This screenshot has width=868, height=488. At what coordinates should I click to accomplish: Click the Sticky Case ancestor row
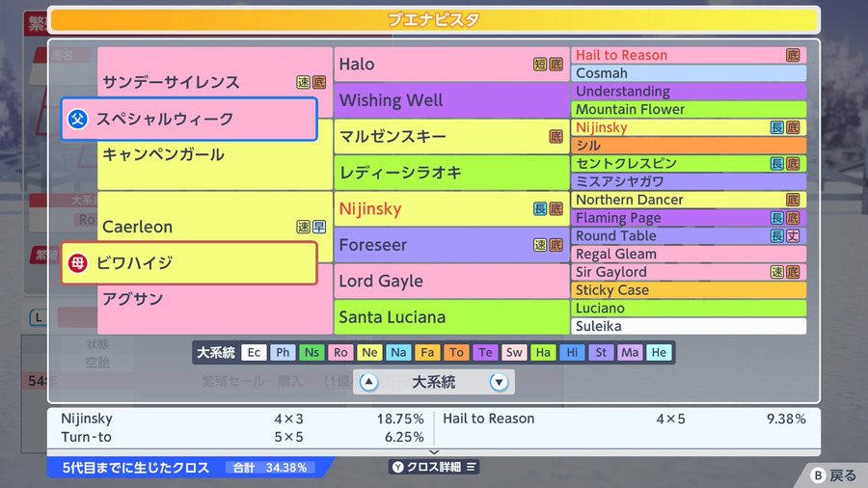click(x=689, y=290)
